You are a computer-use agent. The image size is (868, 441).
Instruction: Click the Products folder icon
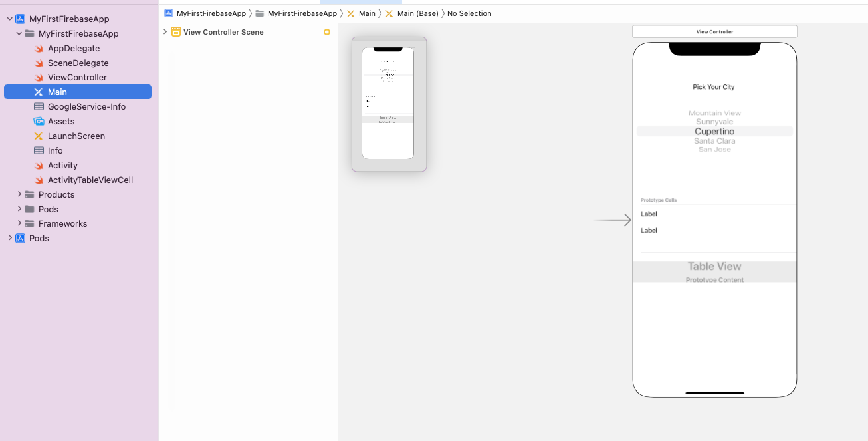(x=29, y=195)
